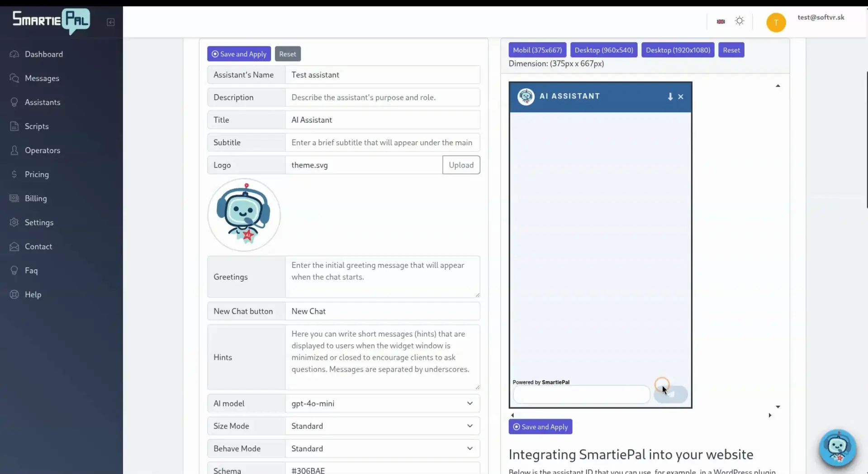Upload a new logo file
This screenshot has height=474, width=868.
tap(461, 165)
